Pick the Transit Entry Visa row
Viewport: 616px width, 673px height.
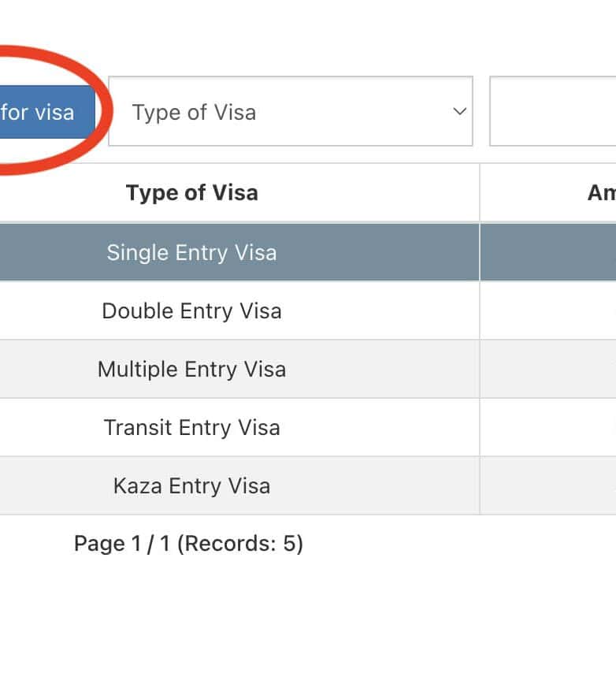(191, 427)
